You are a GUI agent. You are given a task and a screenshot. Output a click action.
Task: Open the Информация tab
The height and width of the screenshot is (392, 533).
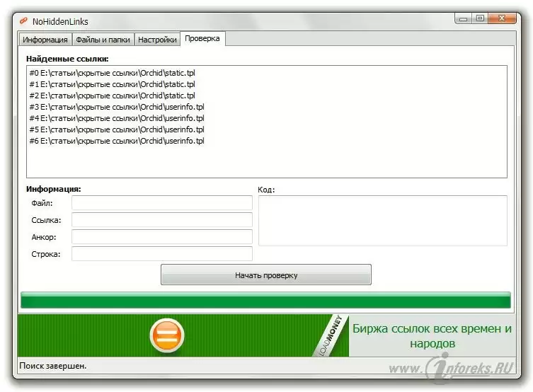pyautogui.click(x=45, y=40)
